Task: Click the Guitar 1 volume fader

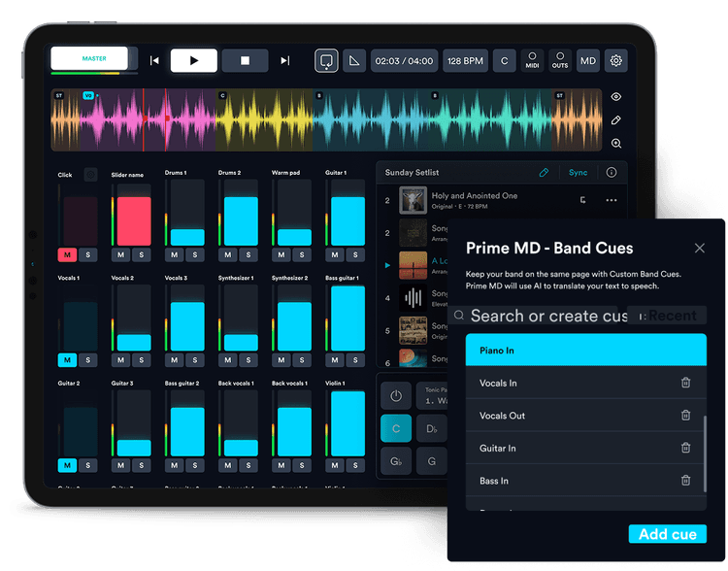Action: pyautogui.click(x=347, y=218)
